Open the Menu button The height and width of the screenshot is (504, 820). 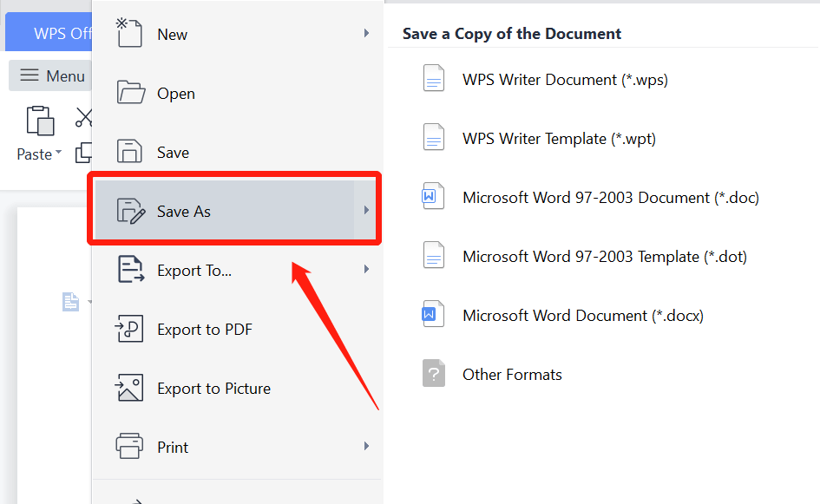50,75
